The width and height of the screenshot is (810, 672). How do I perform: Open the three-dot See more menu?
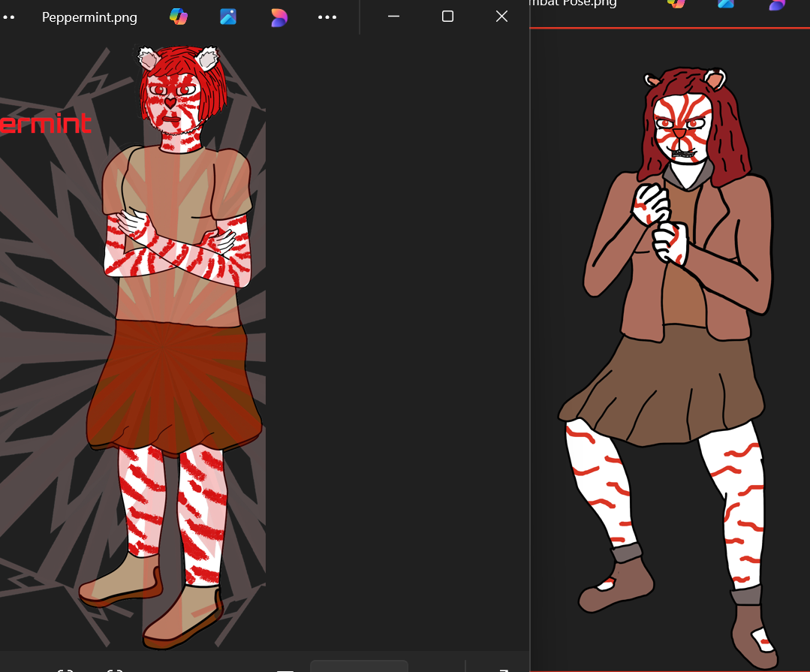(x=327, y=17)
